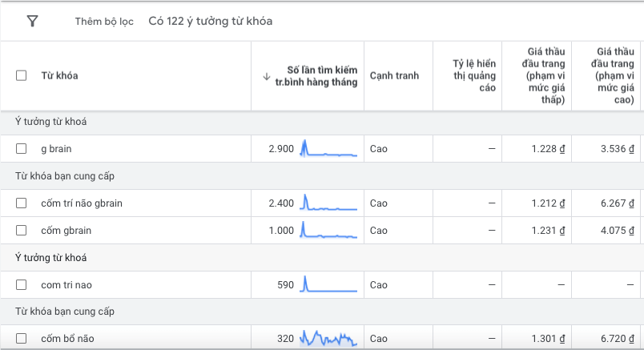Click the Có 122 ý tưởng từ khóa text
Image resolution: width=644 pixels, height=350 pixels.
point(211,22)
